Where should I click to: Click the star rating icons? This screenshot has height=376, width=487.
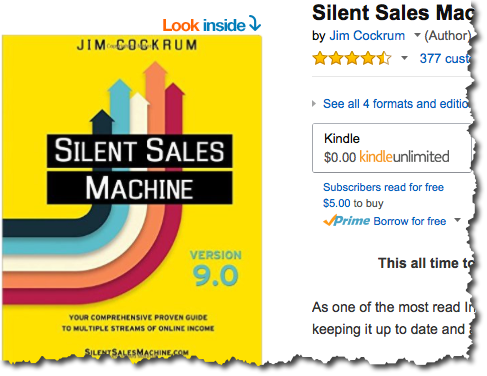coord(352,58)
